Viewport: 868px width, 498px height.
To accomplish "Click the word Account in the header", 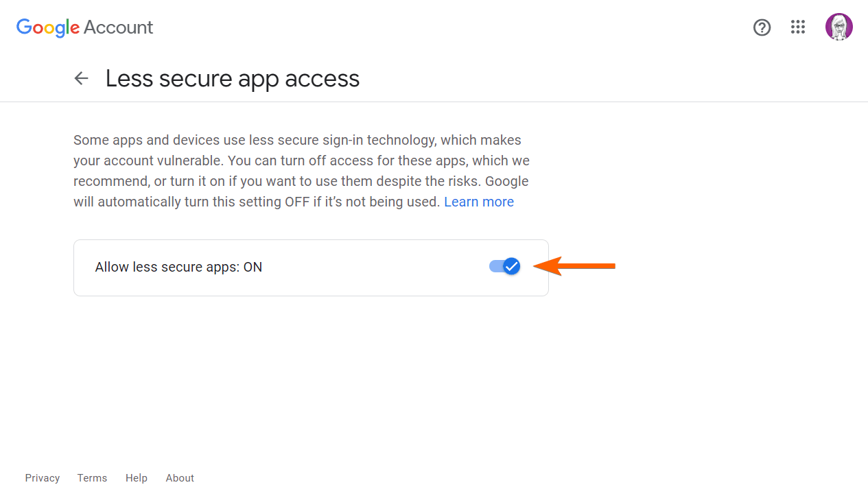I will pos(118,27).
